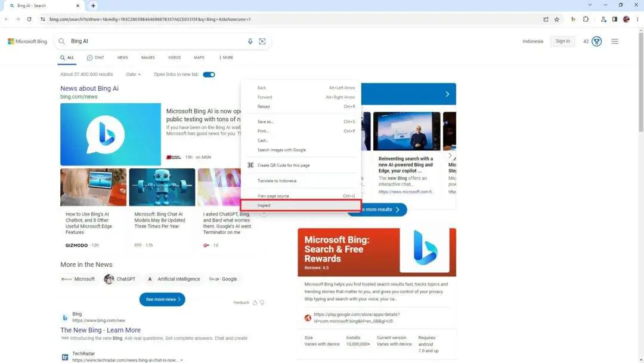The image size is (644, 363).
Task: Click the thumbs up feedback icon
Action: pyautogui.click(x=255, y=303)
